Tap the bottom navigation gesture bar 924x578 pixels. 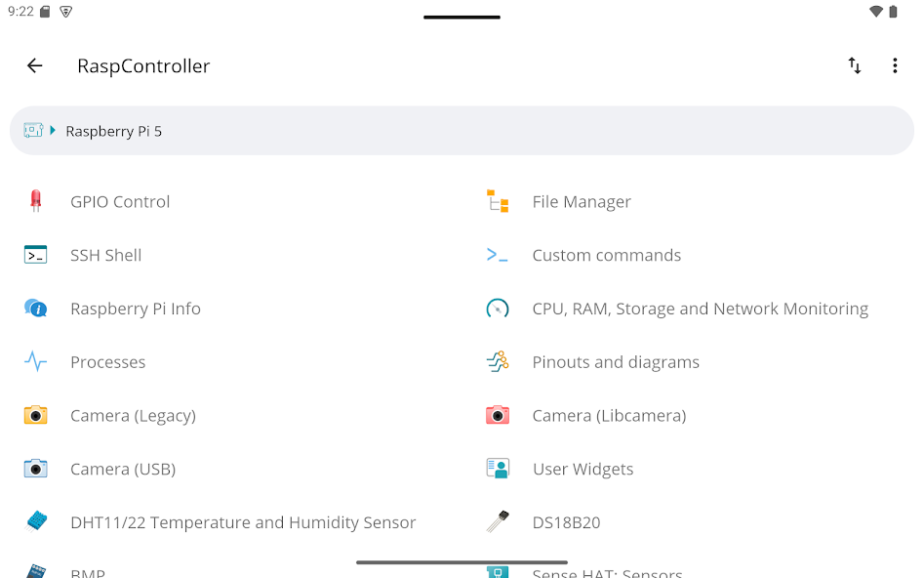coord(462,562)
